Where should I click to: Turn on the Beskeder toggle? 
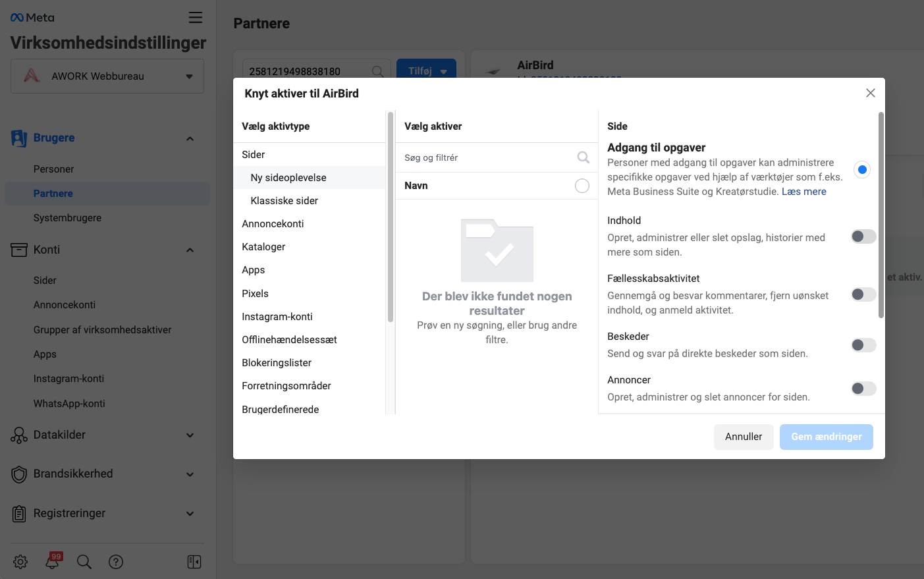coord(863,345)
